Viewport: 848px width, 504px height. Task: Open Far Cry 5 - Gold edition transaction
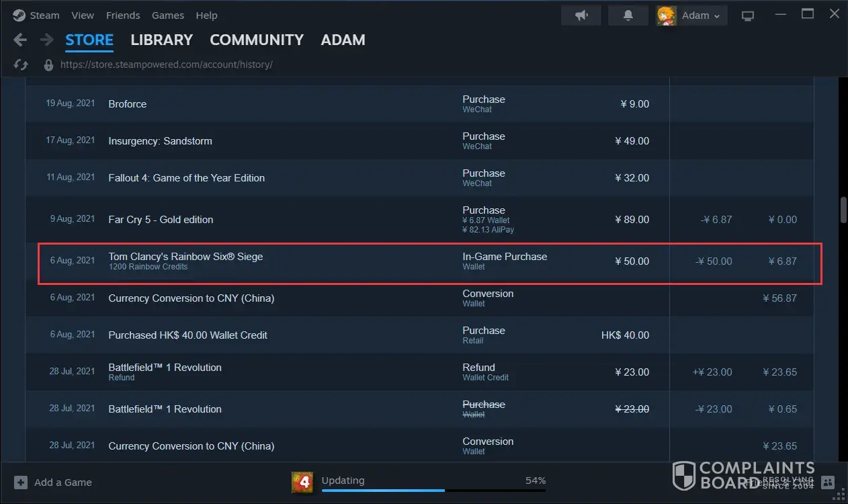click(419, 220)
